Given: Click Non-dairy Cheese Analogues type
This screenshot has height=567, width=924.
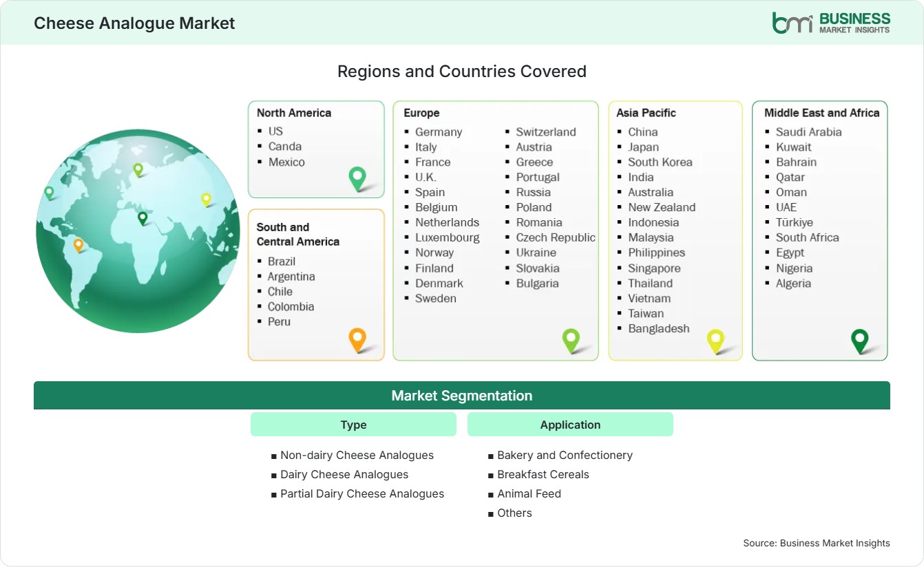Looking at the screenshot, I should click(x=357, y=455).
